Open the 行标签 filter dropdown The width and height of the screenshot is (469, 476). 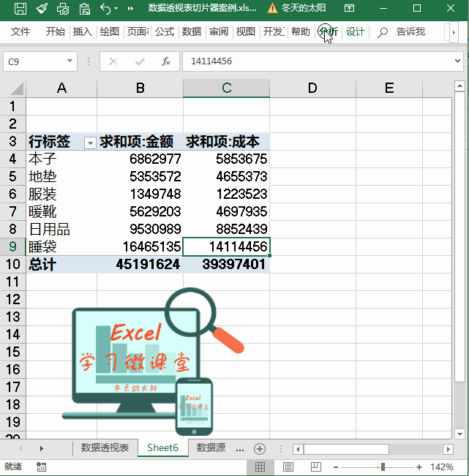[90, 143]
